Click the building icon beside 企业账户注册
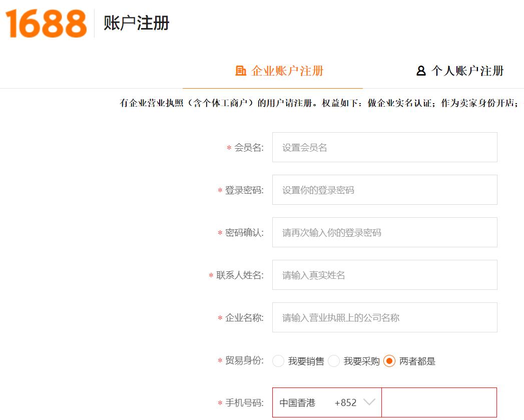This screenshot has height=420, width=524. pyautogui.click(x=241, y=71)
